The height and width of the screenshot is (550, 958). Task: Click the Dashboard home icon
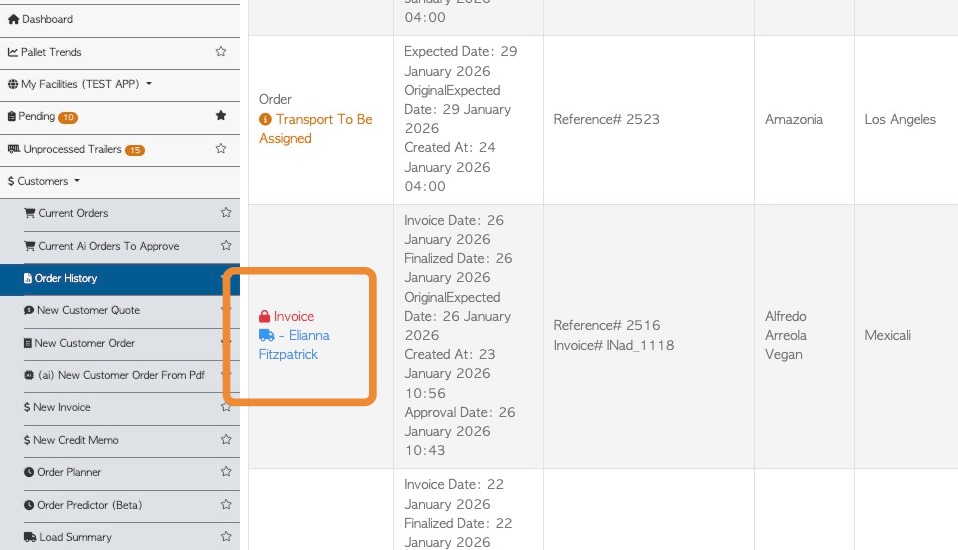point(13,19)
